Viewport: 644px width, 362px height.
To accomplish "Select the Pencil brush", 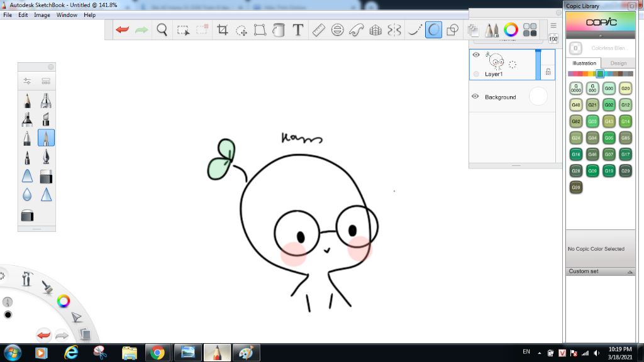I will (x=27, y=101).
